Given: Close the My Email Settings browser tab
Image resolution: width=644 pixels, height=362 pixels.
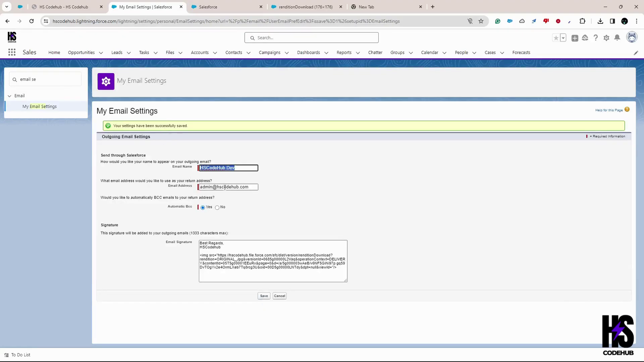Looking at the screenshot, I should pyautogui.click(x=181, y=7).
